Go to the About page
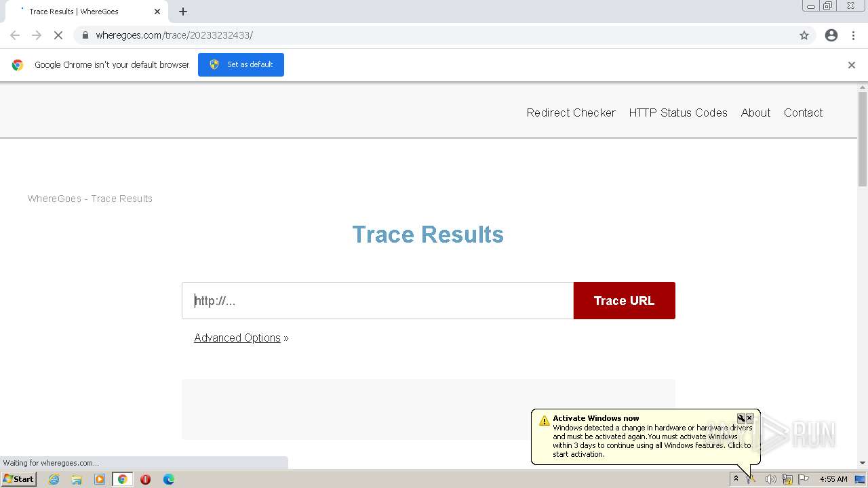The width and height of the screenshot is (868, 488). 755,113
